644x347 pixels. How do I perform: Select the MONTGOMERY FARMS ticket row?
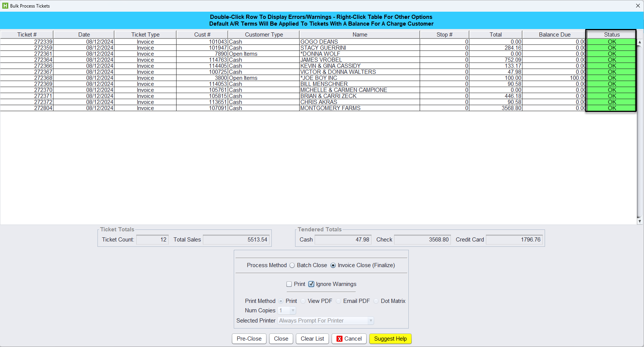tap(330, 108)
